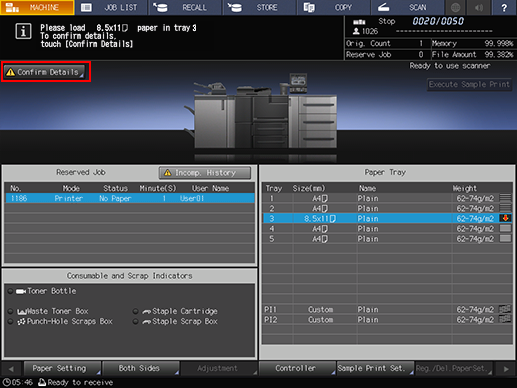Viewport: 517px width, 388px height.
Task: Select reserved job 1186 row
Action: (130, 198)
